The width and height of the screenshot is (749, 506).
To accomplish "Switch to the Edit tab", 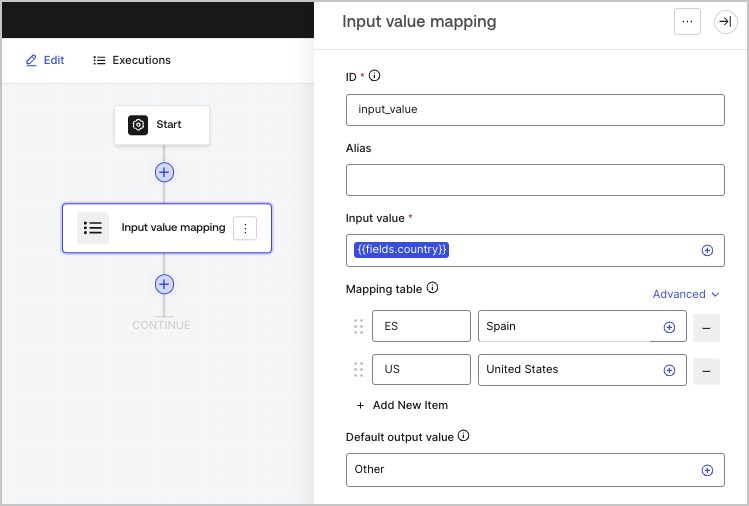I will coord(45,60).
